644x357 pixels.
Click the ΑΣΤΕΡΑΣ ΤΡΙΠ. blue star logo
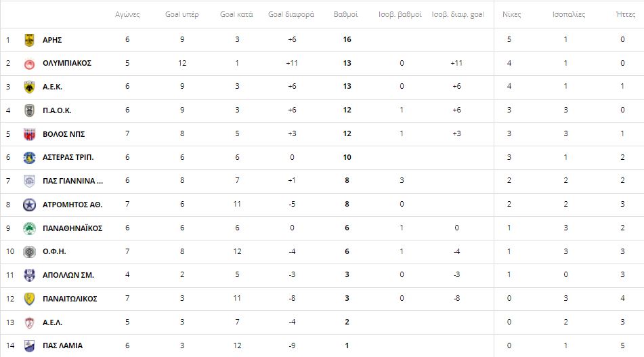pyautogui.click(x=29, y=157)
